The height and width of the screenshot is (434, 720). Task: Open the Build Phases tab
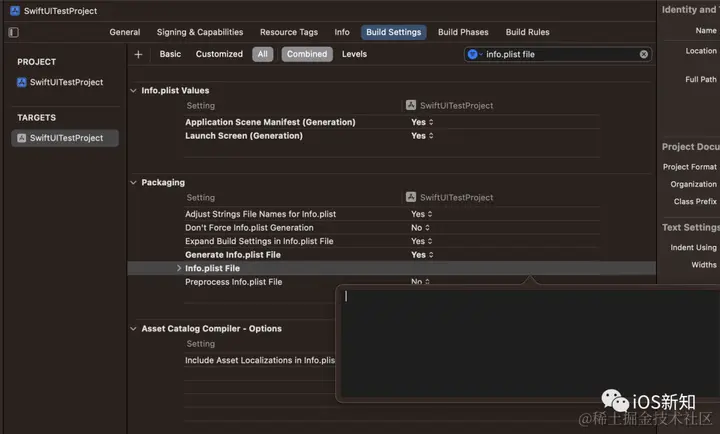463,32
